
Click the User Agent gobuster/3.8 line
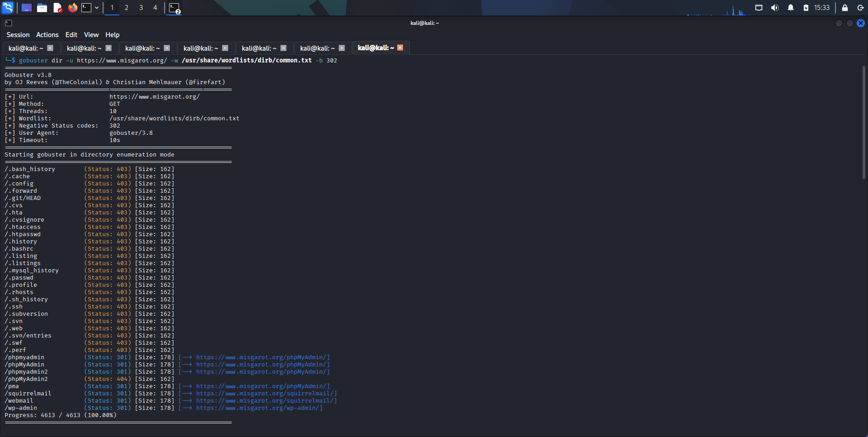pyautogui.click(x=79, y=133)
